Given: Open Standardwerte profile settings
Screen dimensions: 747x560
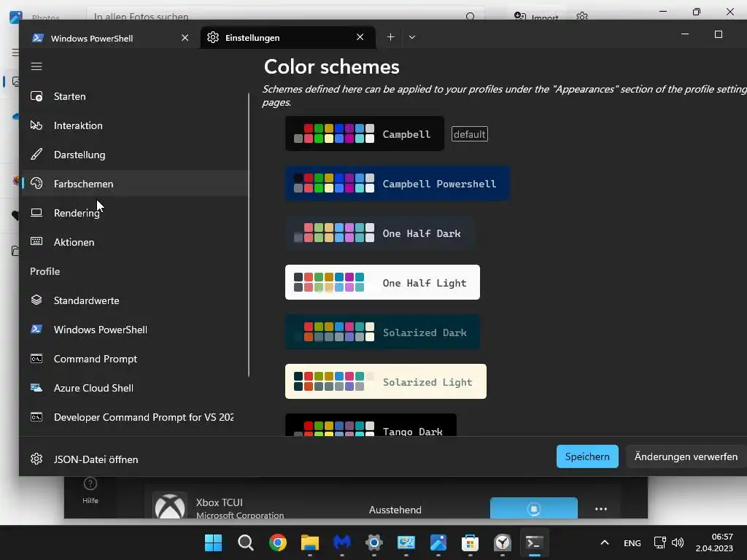Looking at the screenshot, I should [135, 300].
